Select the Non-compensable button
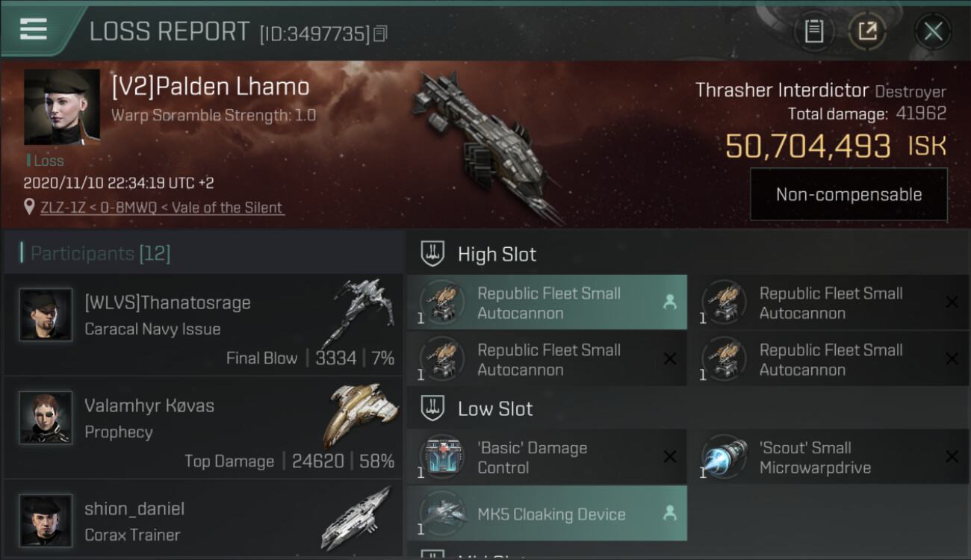This screenshot has width=971, height=560. coord(849,194)
